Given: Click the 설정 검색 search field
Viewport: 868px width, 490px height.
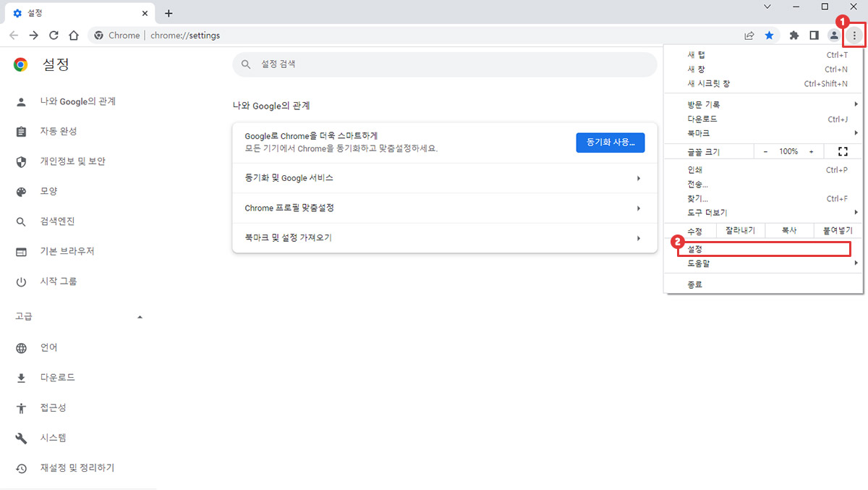Looking at the screenshot, I should click(x=444, y=64).
